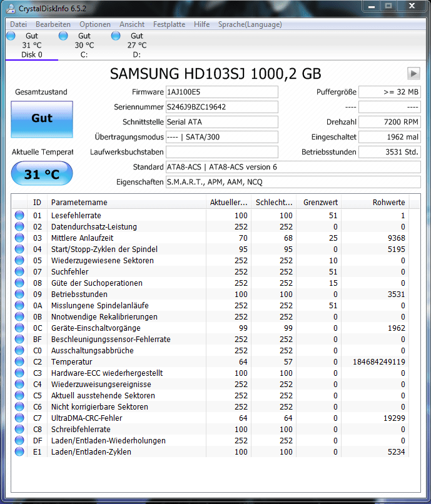Click the Drehzahl value 7200 RPM
Screen dimensions: 431x504
coord(390,122)
